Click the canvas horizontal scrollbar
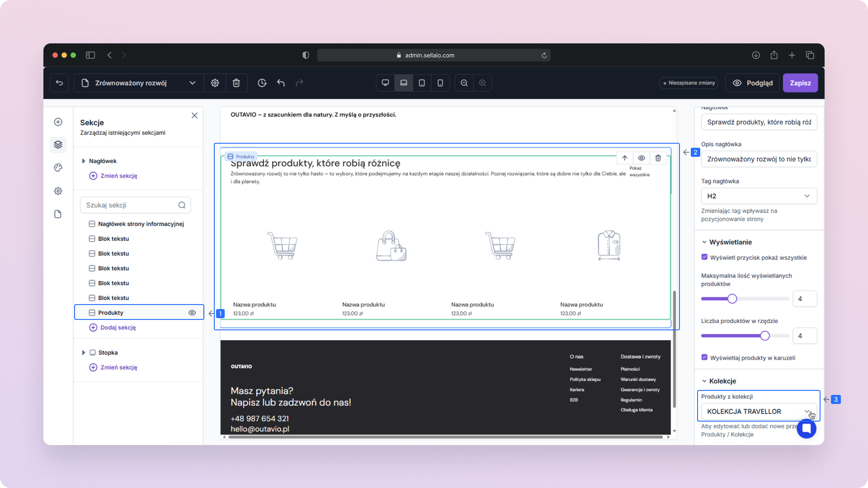Image resolution: width=868 pixels, height=488 pixels. [445, 437]
